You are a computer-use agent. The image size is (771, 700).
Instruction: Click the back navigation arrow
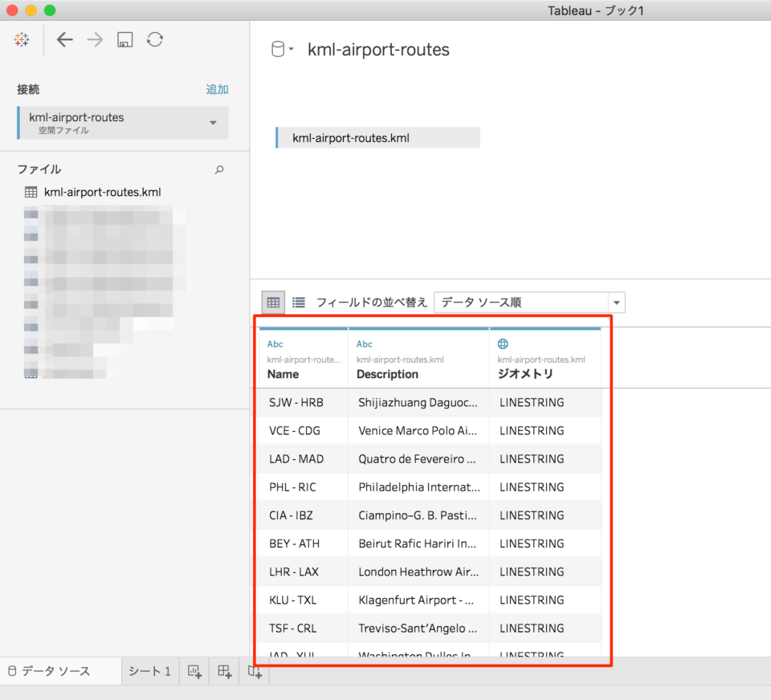tap(64, 39)
